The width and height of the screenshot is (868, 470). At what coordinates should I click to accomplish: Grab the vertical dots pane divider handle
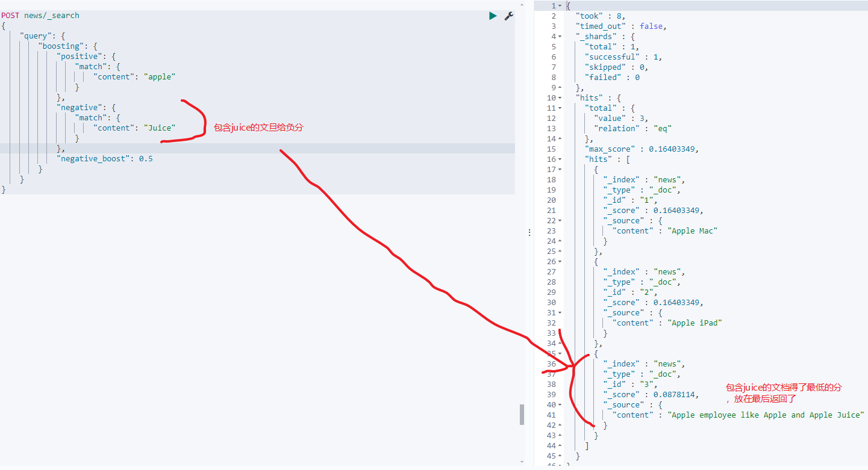[x=529, y=232]
